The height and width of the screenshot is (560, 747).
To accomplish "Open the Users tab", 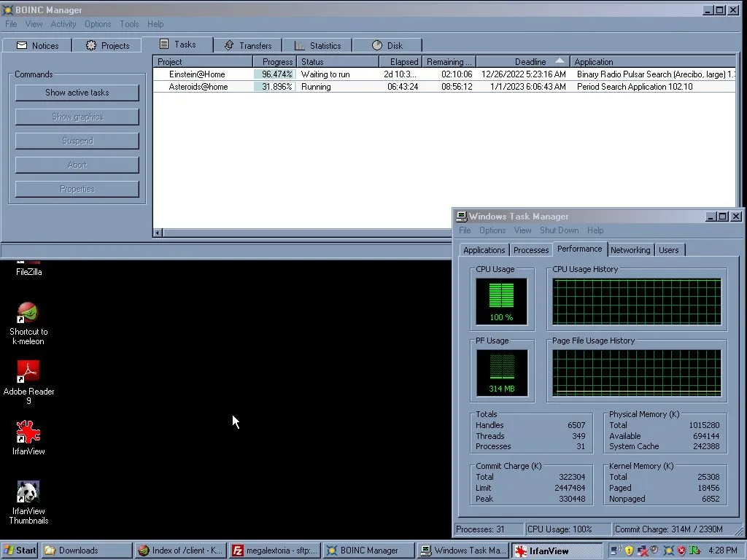I will coord(669,250).
